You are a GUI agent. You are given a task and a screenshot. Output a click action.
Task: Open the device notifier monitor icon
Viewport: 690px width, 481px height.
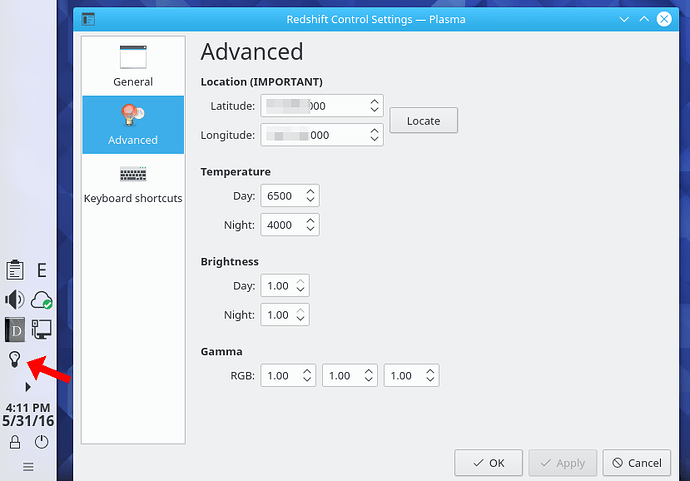click(x=42, y=329)
